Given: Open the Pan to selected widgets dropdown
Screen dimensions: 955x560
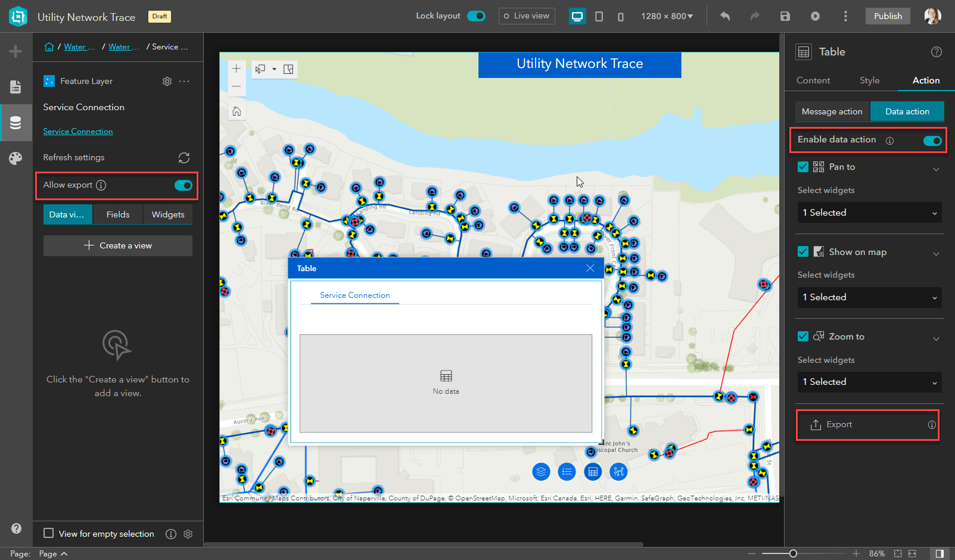Looking at the screenshot, I should (x=869, y=212).
